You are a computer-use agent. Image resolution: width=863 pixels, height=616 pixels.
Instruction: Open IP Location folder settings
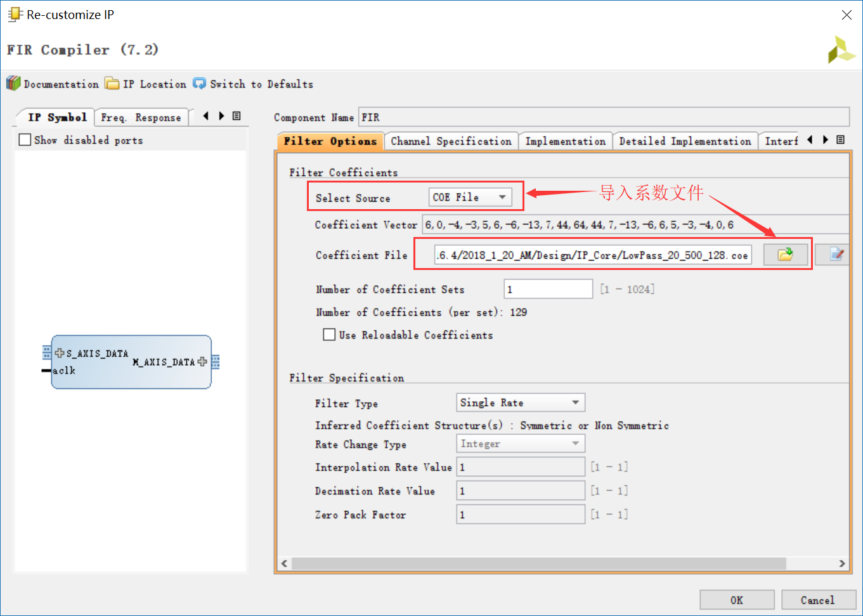coord(145,84)
